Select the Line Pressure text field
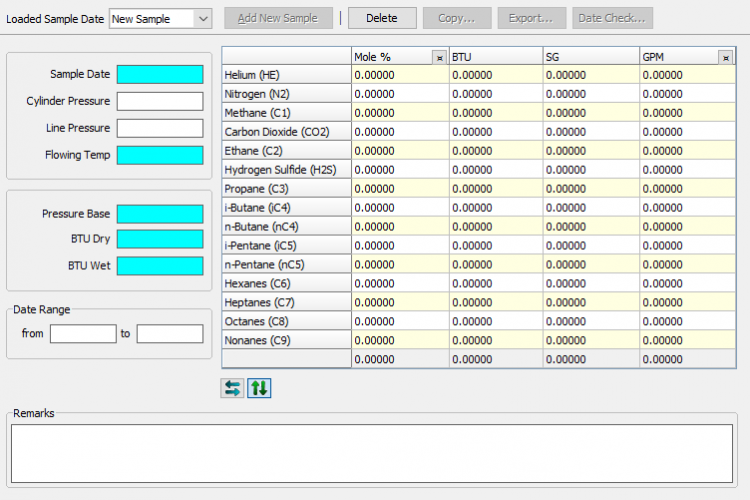Image resolution: width=750 pixels, height=500 pixels. (160, 128)
